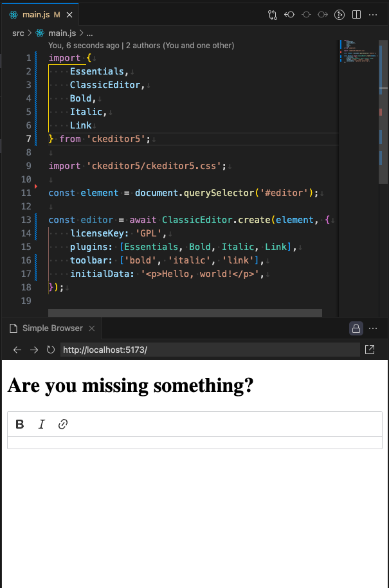Click the browser forward arrow
The width and height of the screenshot is (389, 588).
click(x=33, y=350)
